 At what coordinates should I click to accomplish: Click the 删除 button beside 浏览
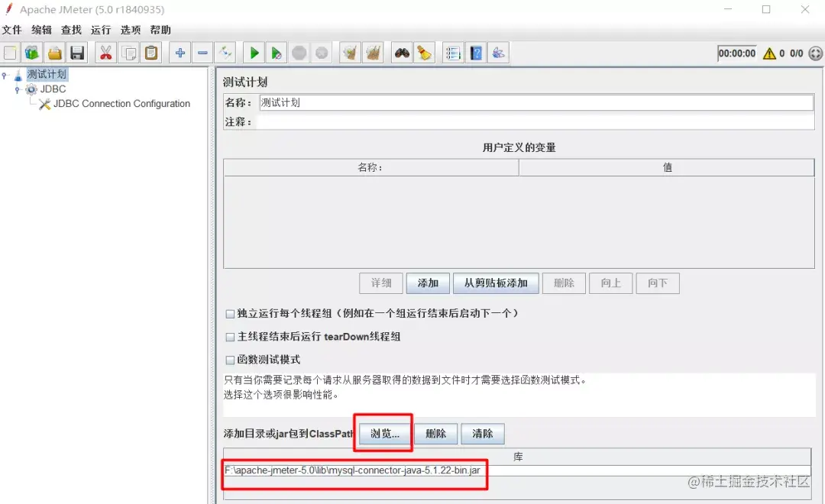pos(435,434)
